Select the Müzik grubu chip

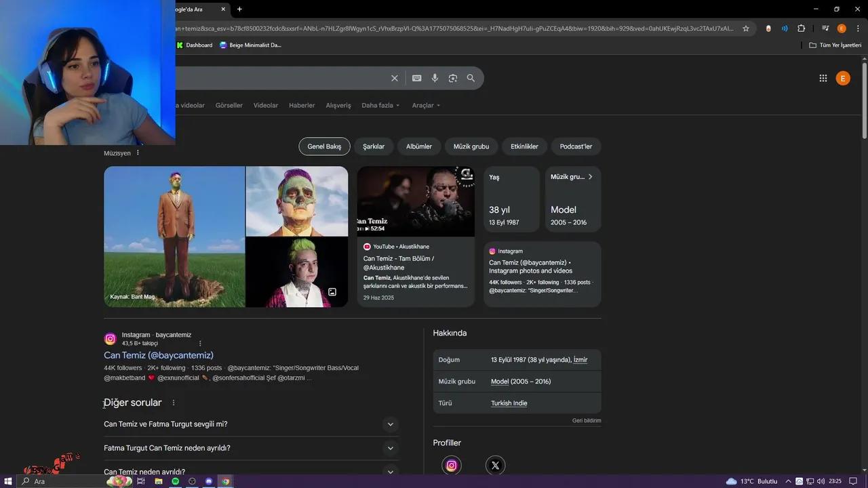click(471, 146)
